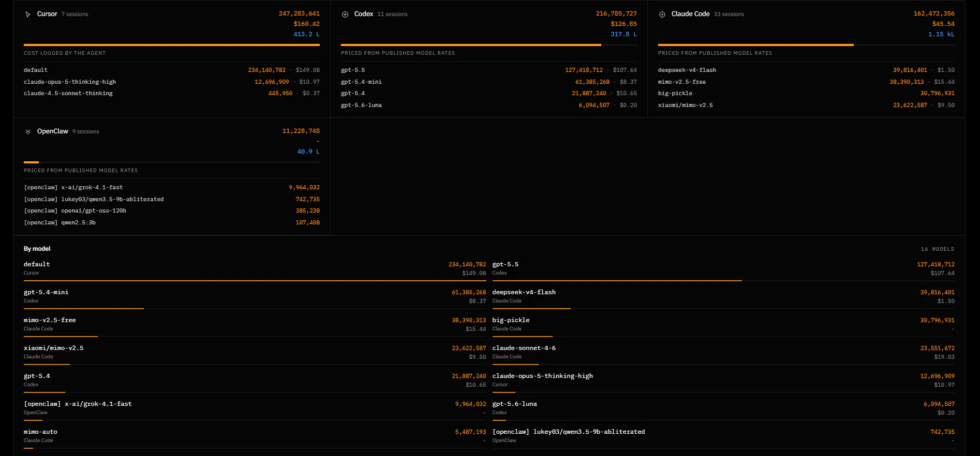Click the 16 MODELS count label
The image size is (980, 456).
click(937, 249)
